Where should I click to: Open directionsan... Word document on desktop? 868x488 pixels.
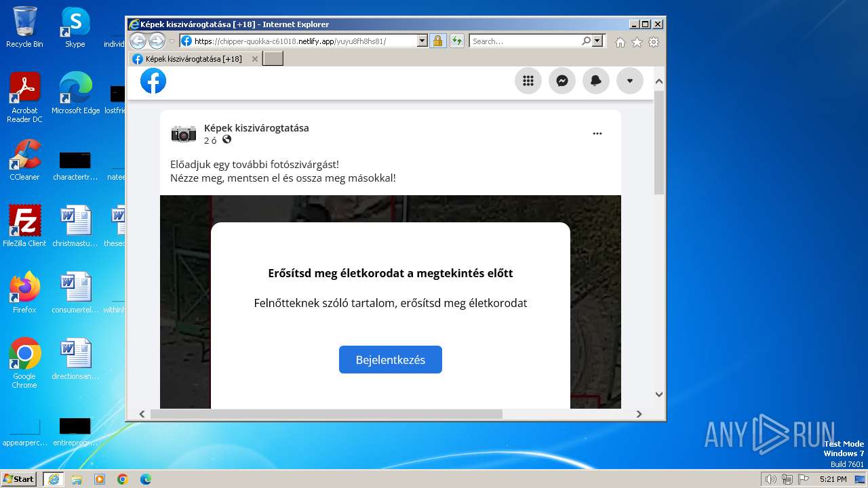(x=75, y=359)
